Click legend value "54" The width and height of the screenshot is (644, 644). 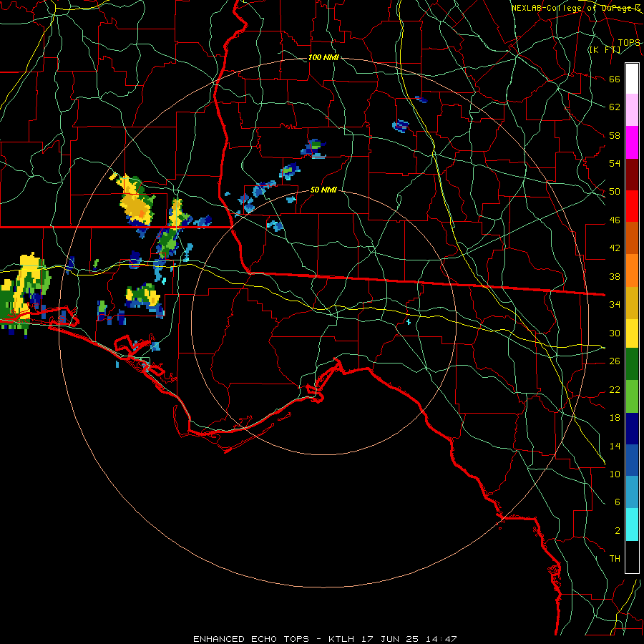tap(615, 163)
